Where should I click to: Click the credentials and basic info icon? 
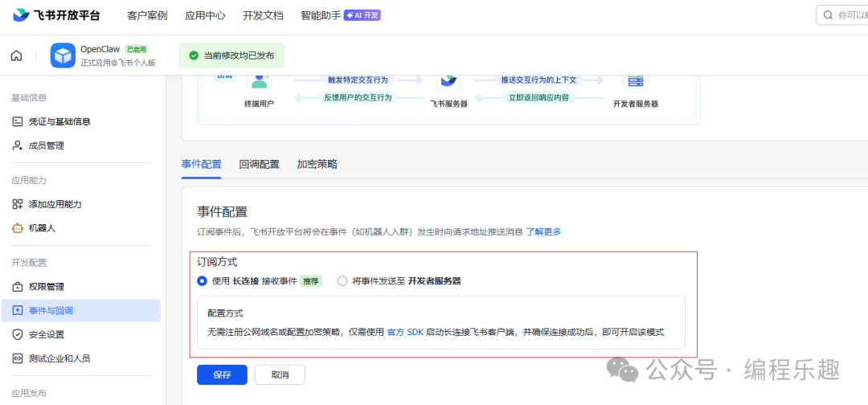click(x=17, y=121)
